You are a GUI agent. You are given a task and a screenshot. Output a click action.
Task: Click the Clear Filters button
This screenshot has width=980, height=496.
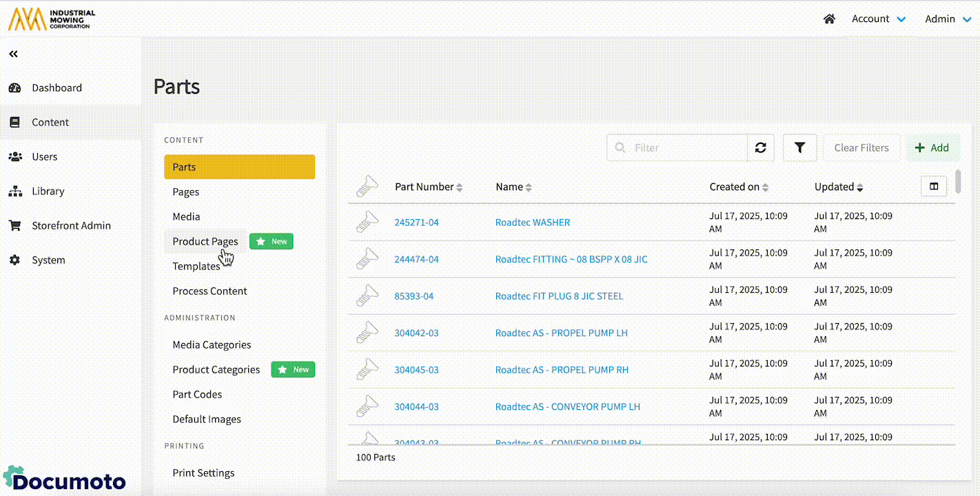861,147
